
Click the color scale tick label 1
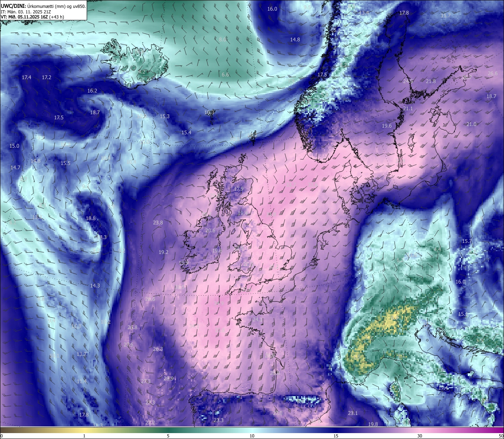[84, 436]
